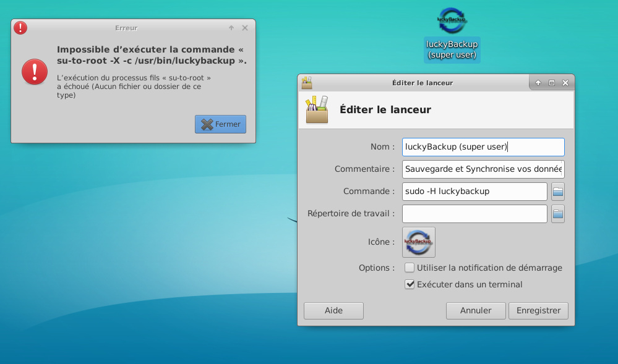Close the Éditer le lanceur window
Screen dimensions: 618x364
pyautogui.click(x=565, y=83)
